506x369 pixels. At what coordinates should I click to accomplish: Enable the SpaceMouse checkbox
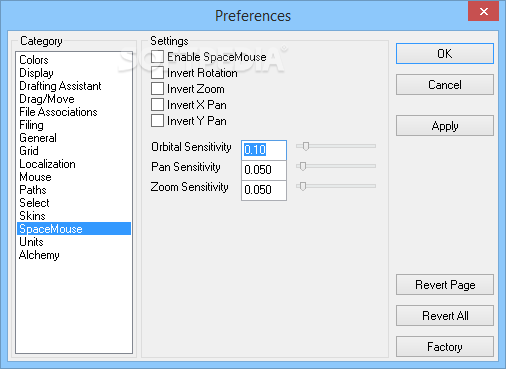click(157, 57)
